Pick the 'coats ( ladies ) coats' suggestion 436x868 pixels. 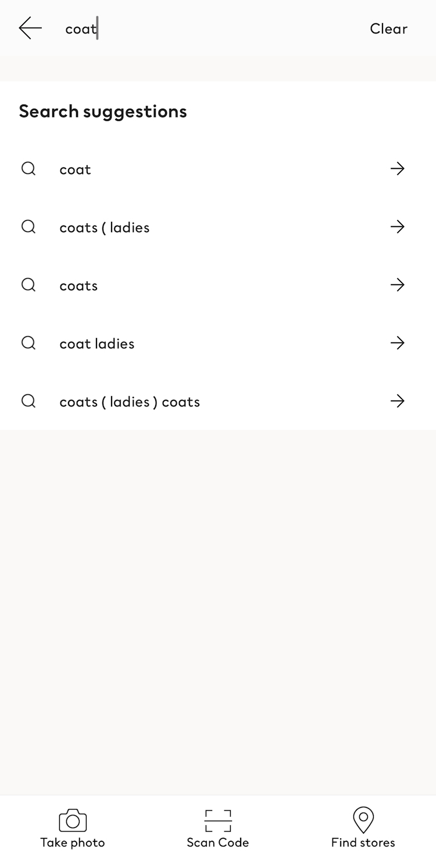click(x=130, y=401)
